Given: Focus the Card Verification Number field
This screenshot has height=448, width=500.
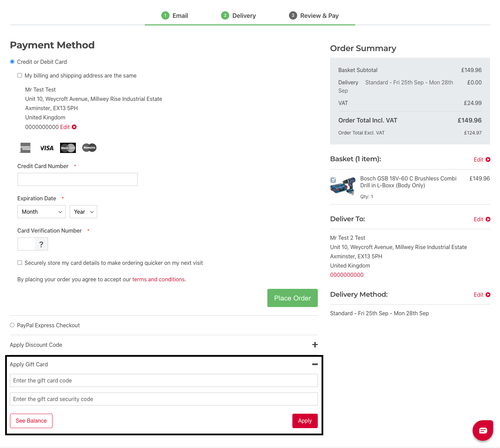Looking at the screenshot, I should point(26,244).
